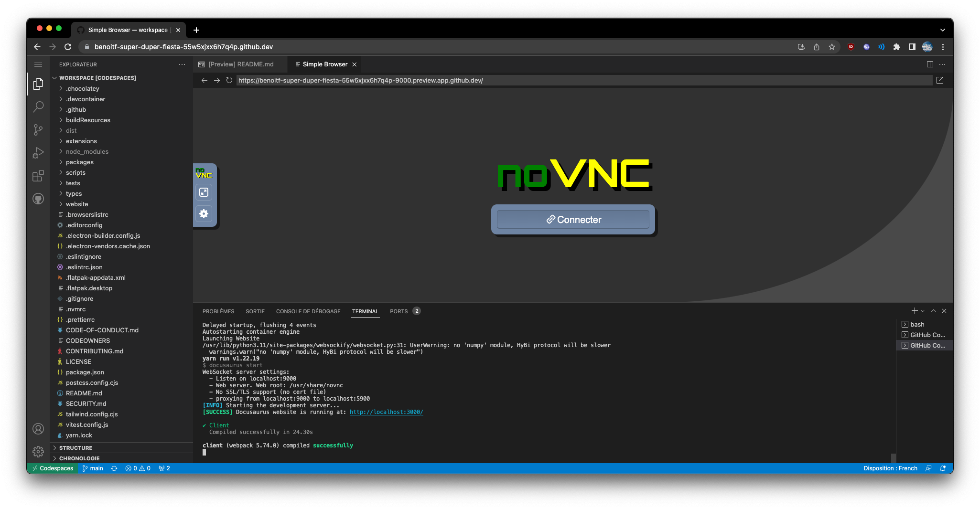The width and height of the screenshot is (980, 509).
Task: Click the noVNC fullscreen icon
Action: pos(204,192)
